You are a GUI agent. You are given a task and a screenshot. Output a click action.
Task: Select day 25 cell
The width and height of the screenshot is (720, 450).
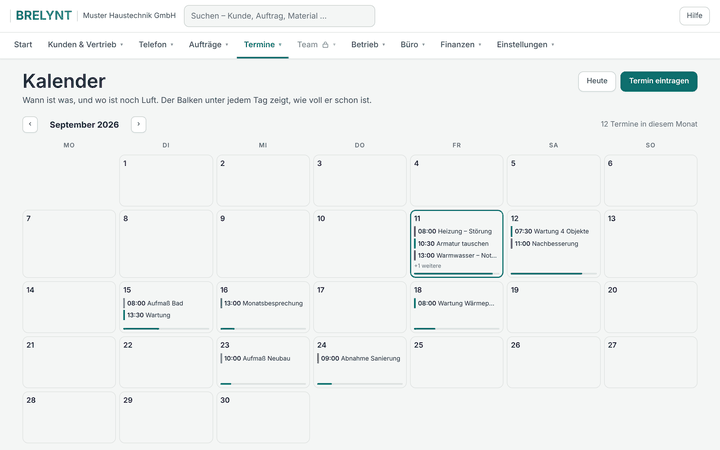456,362
